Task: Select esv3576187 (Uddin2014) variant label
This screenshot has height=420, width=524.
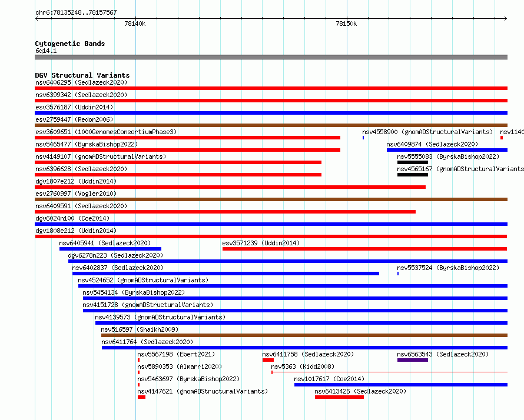Action: point(74,107)
